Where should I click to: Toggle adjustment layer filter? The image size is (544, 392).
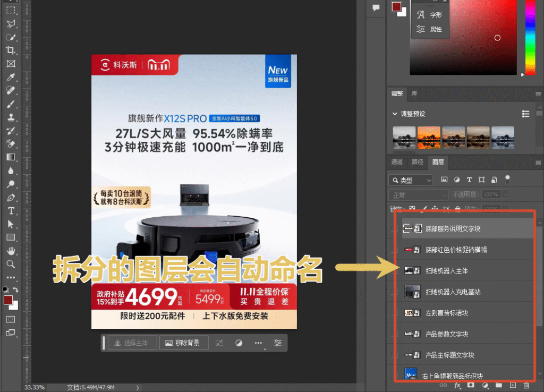[457, 180]
